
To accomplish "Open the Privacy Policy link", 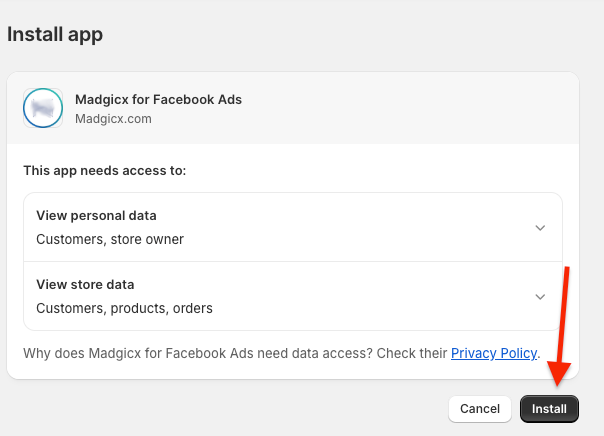I will click(x=494, y=353).
